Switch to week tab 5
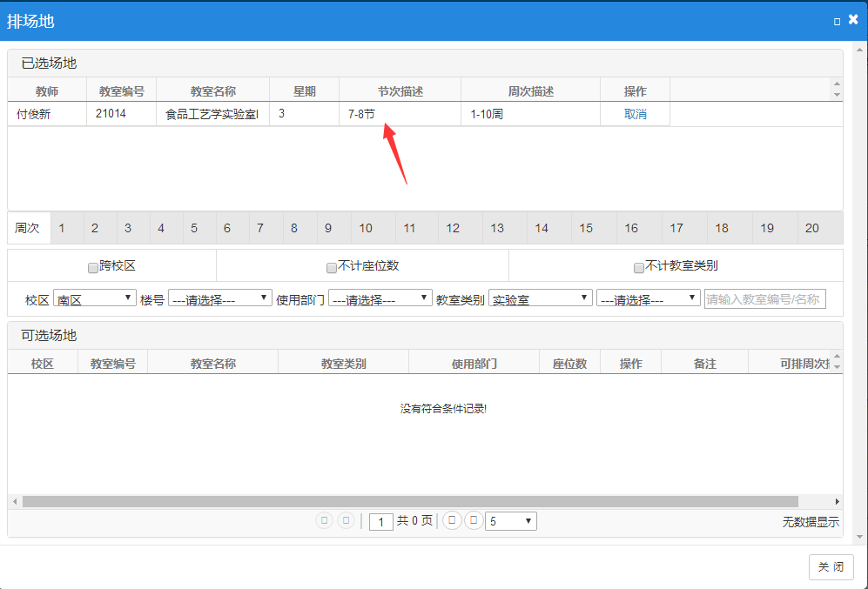 pyautogui.click(x=194, y=228)
